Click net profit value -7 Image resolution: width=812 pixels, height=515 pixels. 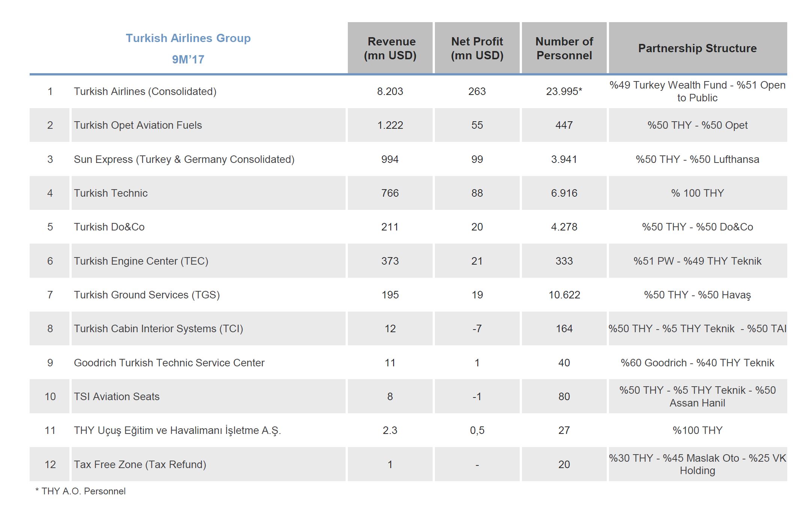[477, 329]
